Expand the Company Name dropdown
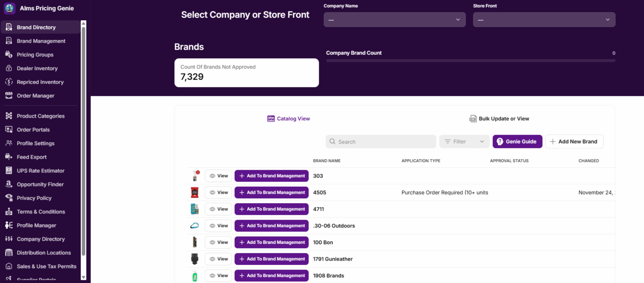Image resolution: width=644 pixels, height=283 pixels. 394,20
